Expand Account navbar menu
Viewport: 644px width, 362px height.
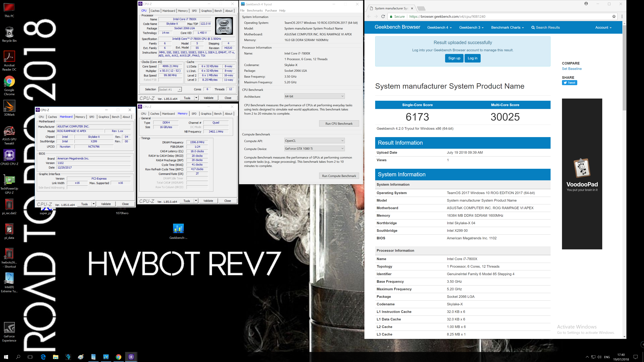click(x=603, y=27)
